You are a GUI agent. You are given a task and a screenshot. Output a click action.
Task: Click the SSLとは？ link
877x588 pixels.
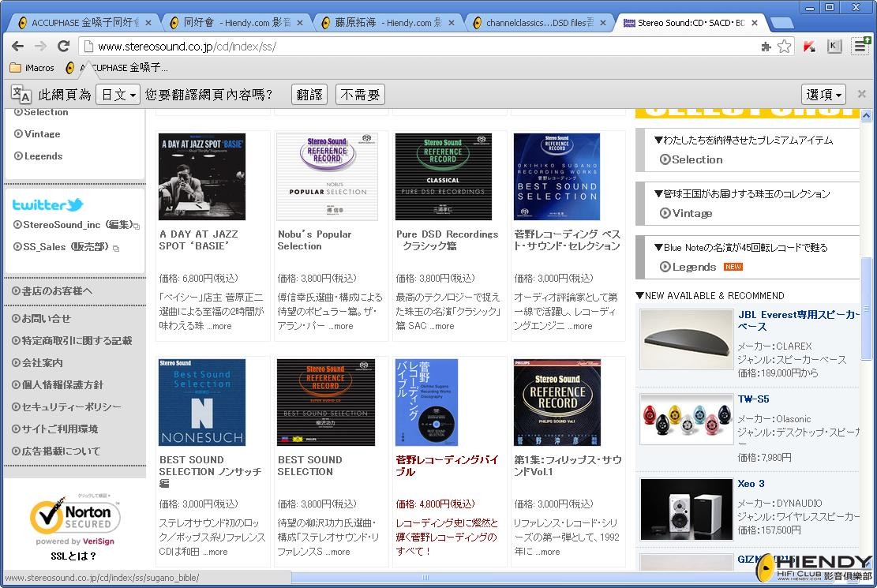73,556
